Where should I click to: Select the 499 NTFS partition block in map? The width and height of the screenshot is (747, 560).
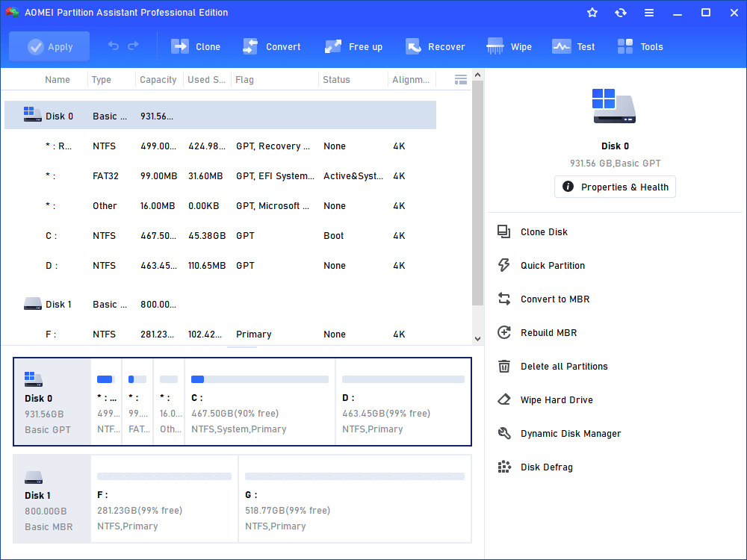coord(106,402)
